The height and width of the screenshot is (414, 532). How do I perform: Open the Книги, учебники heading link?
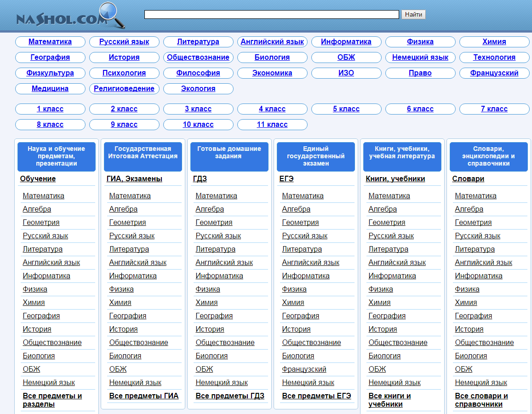point(395,179)
